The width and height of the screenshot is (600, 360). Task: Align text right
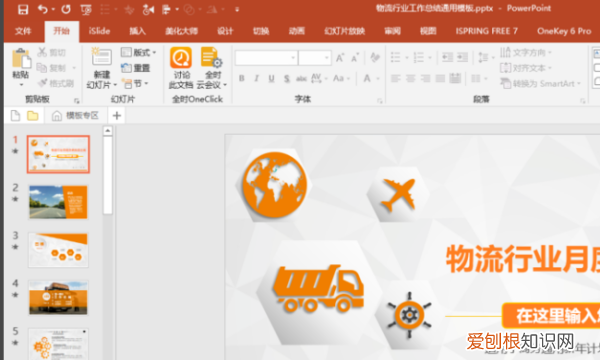(426, 78)
